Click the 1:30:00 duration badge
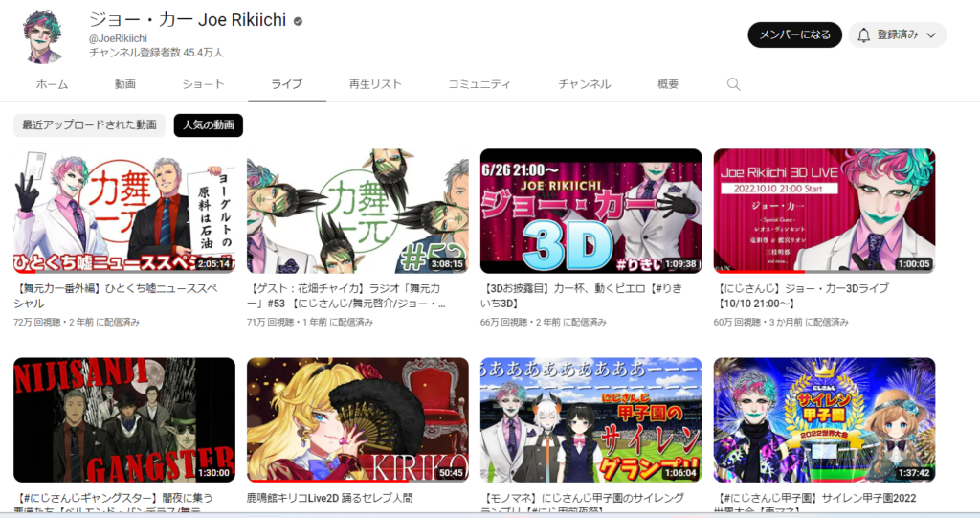The height and width of the screenshot is (518, 980). coord(213,473)
